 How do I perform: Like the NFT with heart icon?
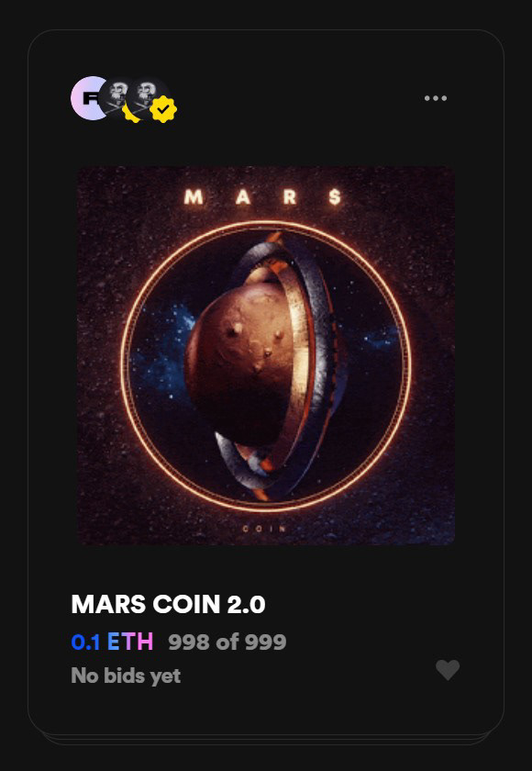pyautogui.click(x=448, y=670)
